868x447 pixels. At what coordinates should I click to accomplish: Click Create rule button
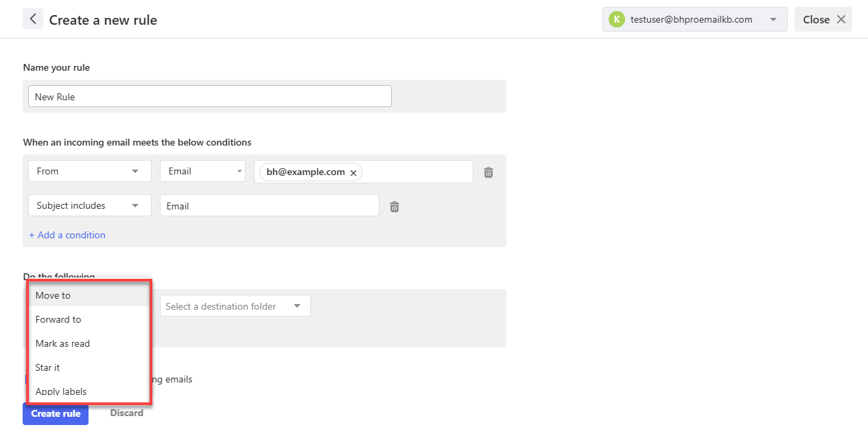point(56,413)
